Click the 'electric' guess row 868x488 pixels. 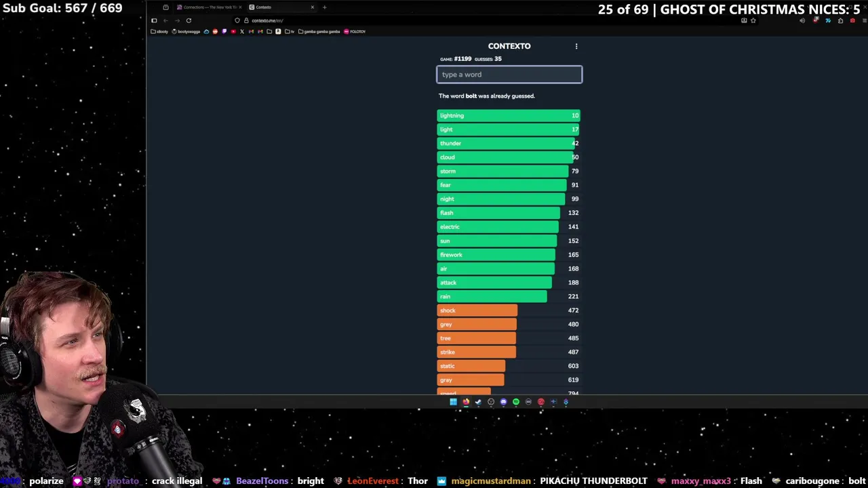(x=509, y=226)
